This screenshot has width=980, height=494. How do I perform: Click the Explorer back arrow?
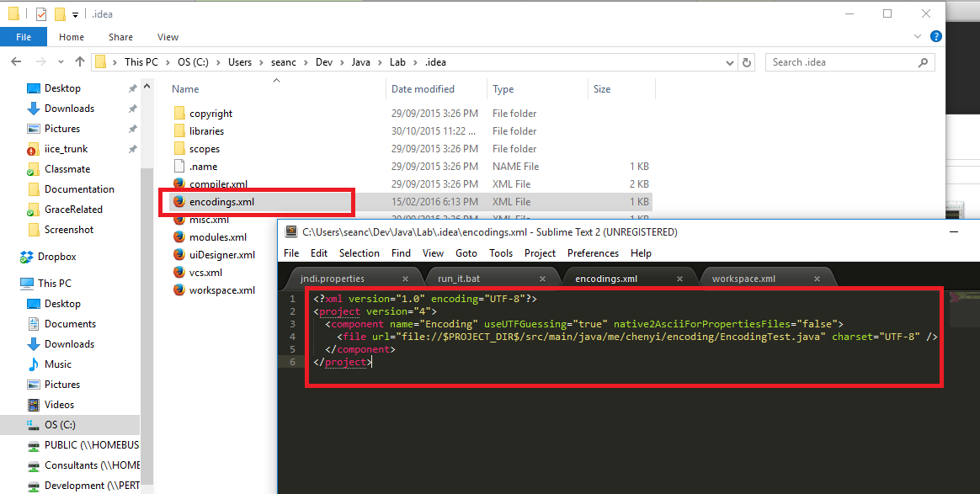tap(16, 61)
